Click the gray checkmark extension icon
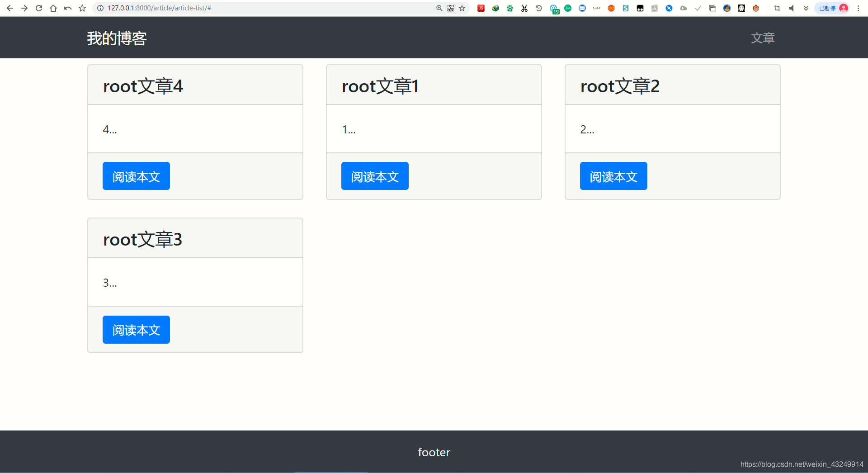The image size is (868, 473). (x=698, y=8)
